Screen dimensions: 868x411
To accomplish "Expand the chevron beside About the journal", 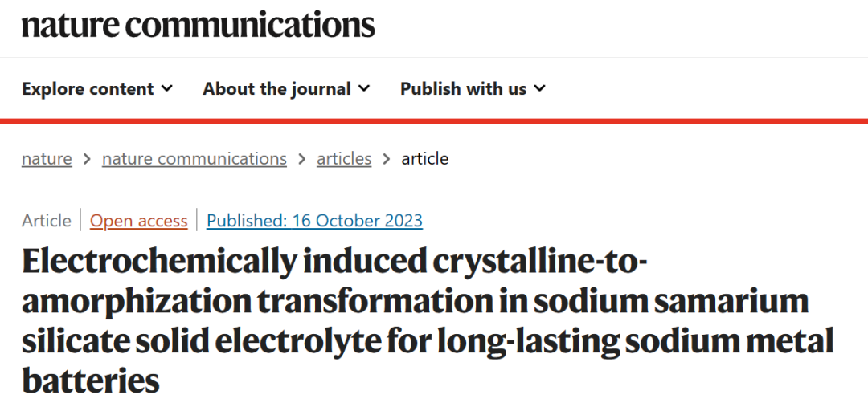I will coord(364,88).
